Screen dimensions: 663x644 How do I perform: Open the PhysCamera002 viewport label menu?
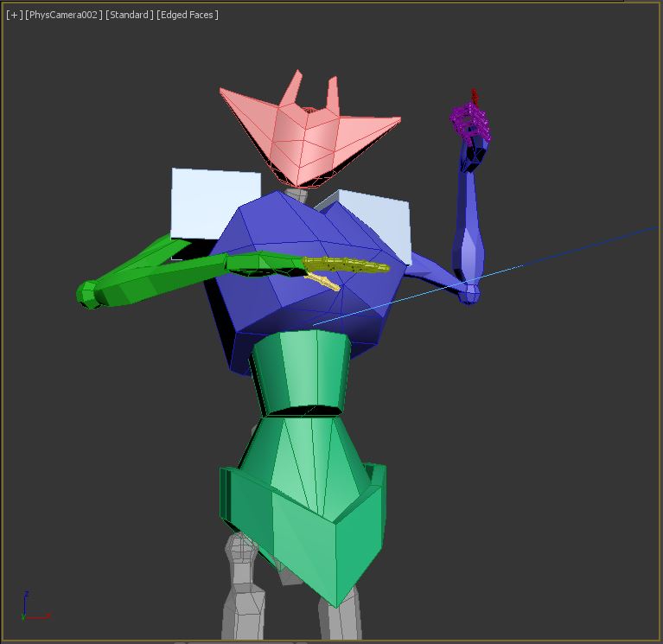pos(64,15)
